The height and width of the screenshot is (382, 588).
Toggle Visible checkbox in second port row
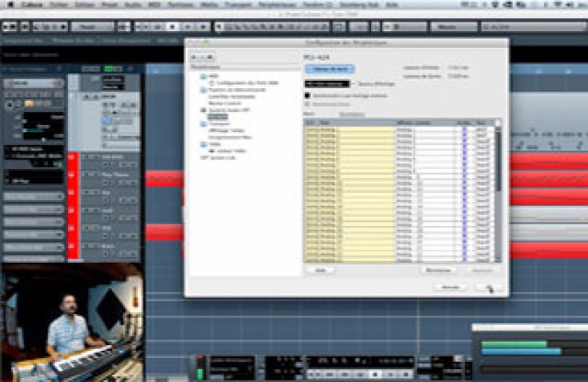click(x=465, y=135)
